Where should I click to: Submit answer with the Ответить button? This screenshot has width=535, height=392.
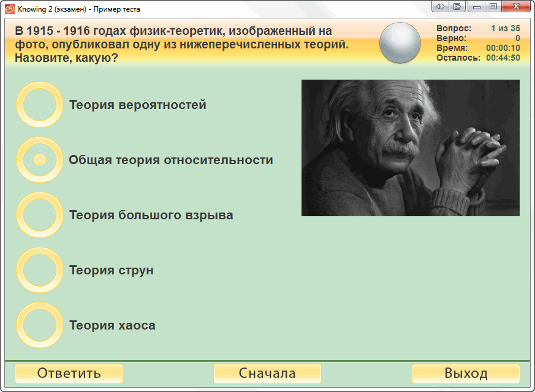(69, 374)
